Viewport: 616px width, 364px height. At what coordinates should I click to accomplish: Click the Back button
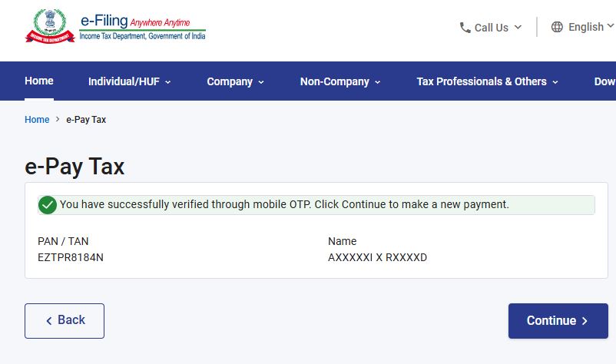(65, 320)
